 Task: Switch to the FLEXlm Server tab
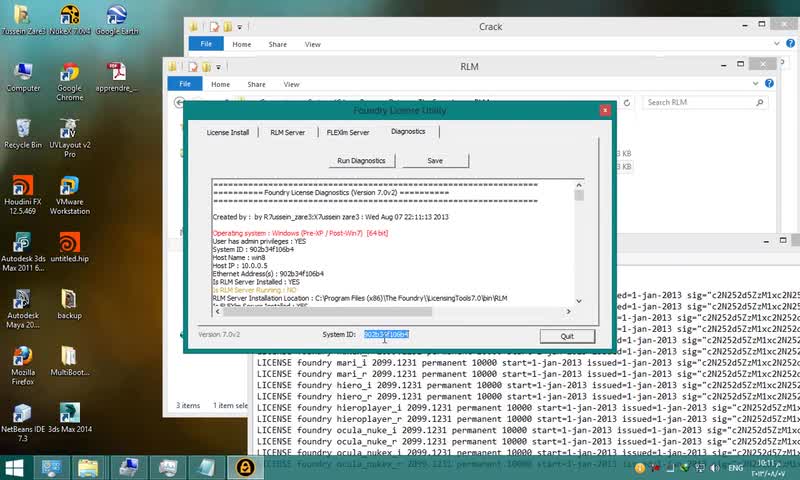click(348, 132)
